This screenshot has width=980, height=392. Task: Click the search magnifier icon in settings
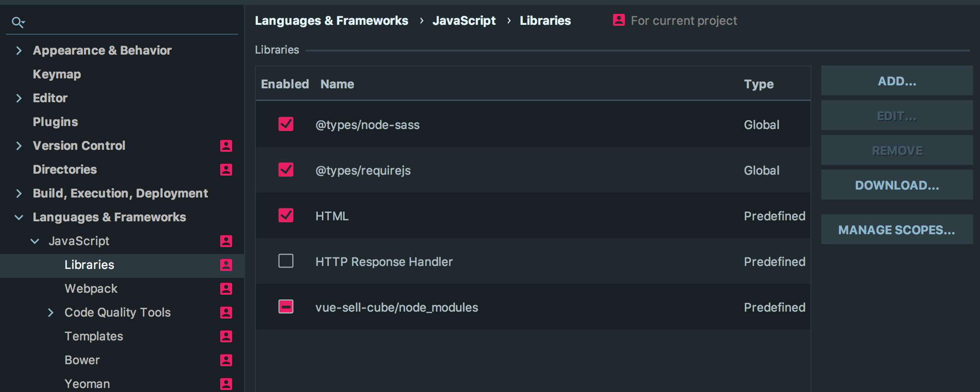point(18,22)
